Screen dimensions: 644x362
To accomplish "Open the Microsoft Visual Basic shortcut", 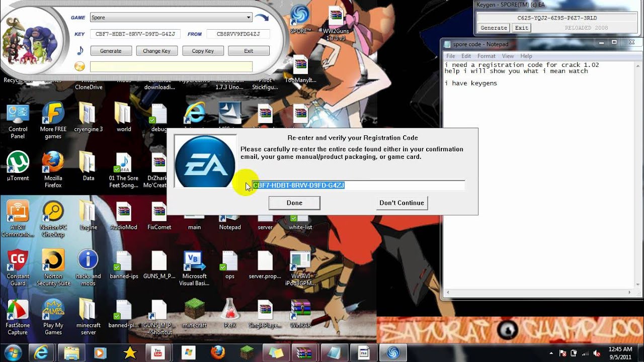I will tap(194, 268).
